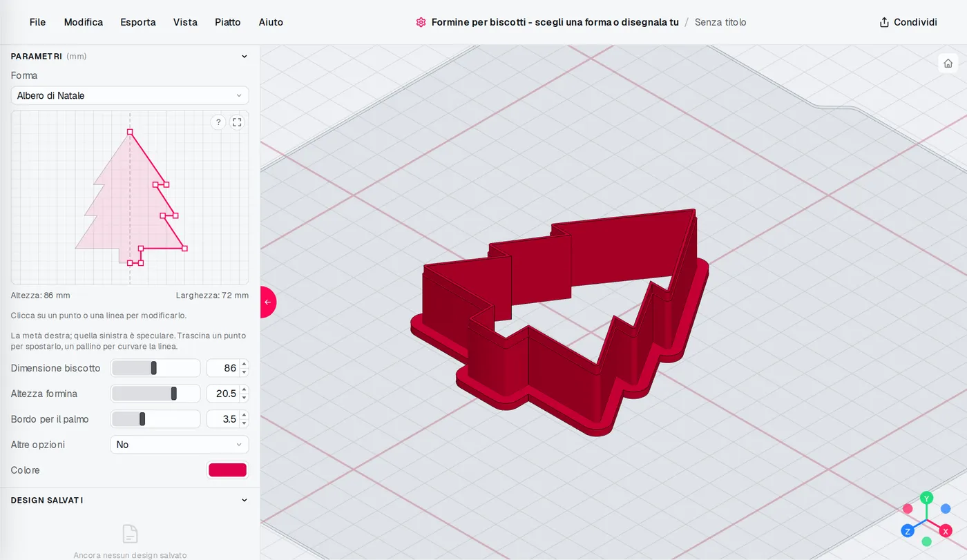
Task: Open the Piatto menu
Action: pyautogui.click(x=228, y=22)
